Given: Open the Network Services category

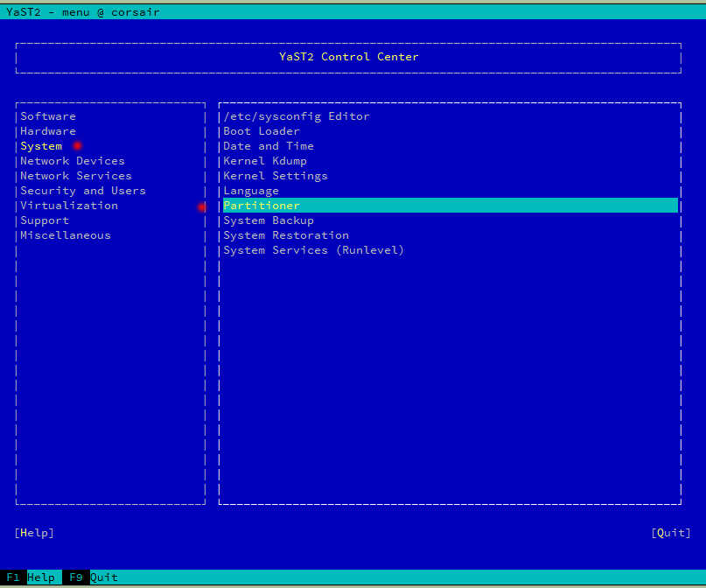Looking at the screenshot, I should 76,176.
